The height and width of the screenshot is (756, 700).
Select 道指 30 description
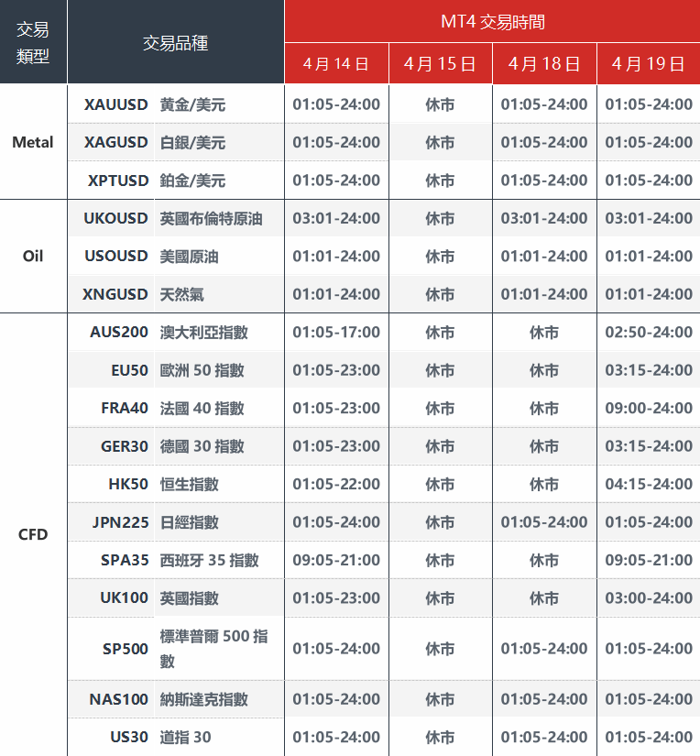186,737
